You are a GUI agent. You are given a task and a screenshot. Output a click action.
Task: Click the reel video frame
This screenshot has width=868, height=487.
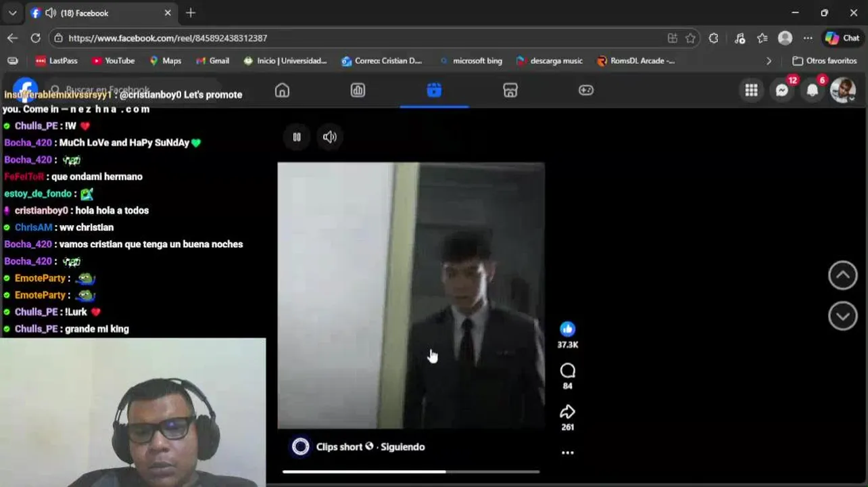tap(411, 296)
